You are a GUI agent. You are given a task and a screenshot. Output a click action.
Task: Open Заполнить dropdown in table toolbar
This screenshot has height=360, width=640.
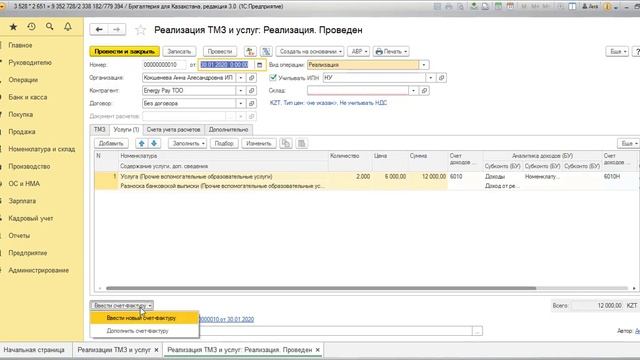coord(188,143)
